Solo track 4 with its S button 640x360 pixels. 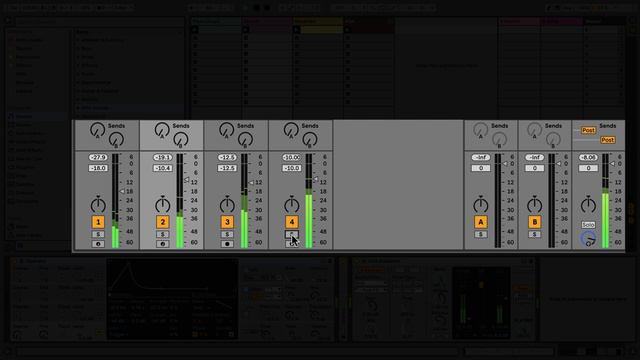coord(291,234)
